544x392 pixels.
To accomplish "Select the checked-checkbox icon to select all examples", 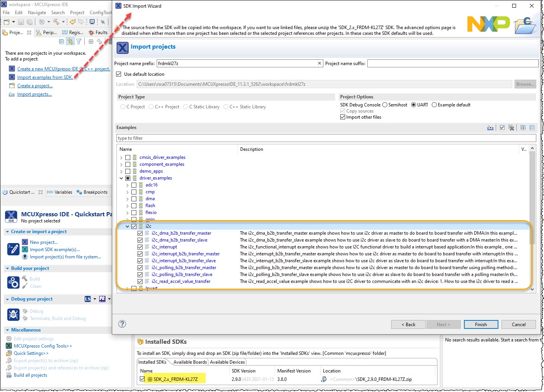I will click(502, 127).
